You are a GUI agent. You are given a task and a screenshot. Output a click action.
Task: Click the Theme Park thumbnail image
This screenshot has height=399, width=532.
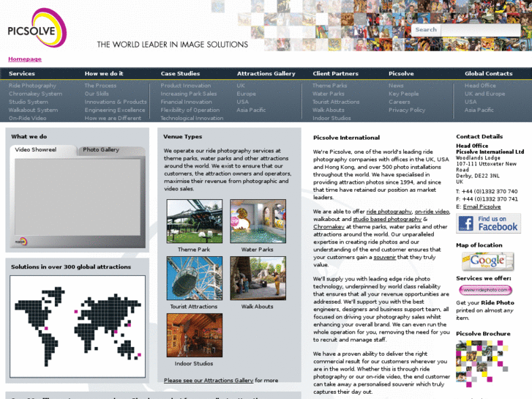(x=195, y=221)
